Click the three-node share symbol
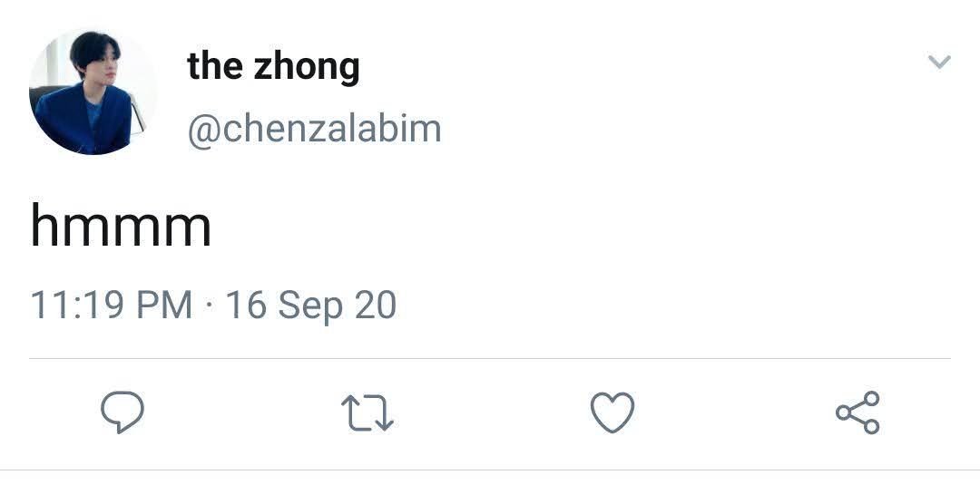The height and width of the screenshot is (485, 980). coord(858,412)
